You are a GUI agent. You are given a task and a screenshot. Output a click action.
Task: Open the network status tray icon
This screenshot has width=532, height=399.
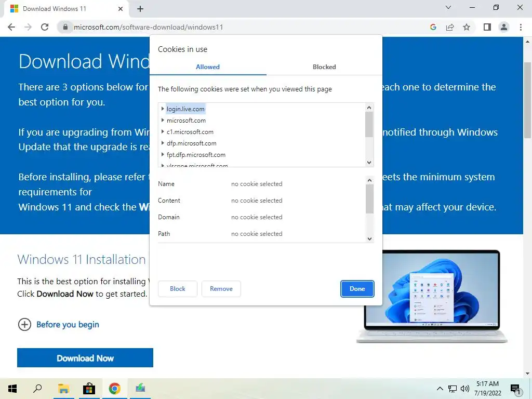coord(453,389)
